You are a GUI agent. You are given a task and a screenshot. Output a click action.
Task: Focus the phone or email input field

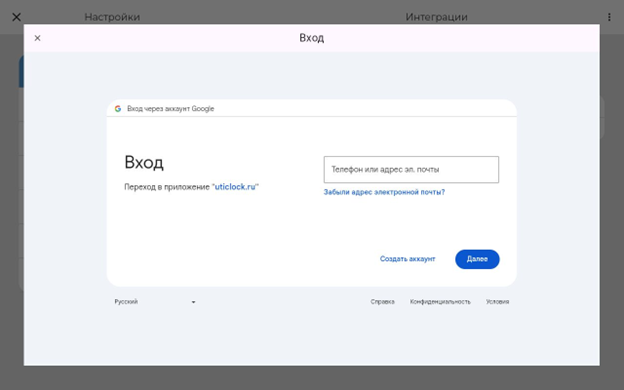pyautogui.click(x=411, y=170)
